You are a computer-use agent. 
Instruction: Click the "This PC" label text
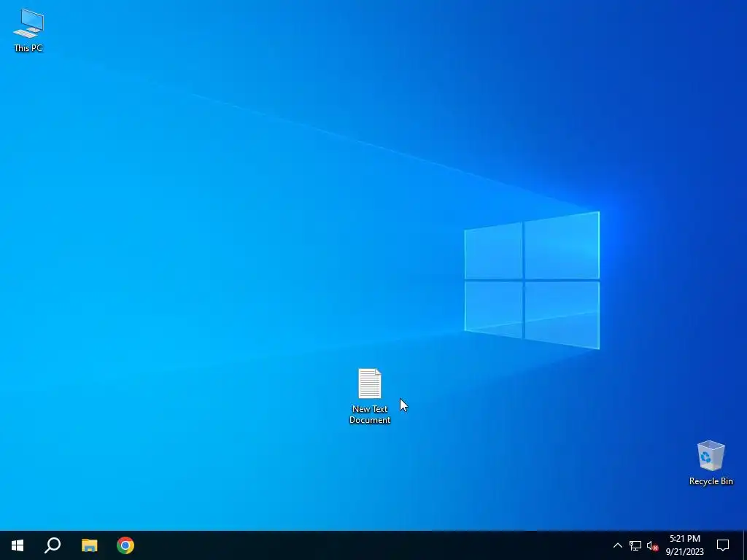pos(28,48)
